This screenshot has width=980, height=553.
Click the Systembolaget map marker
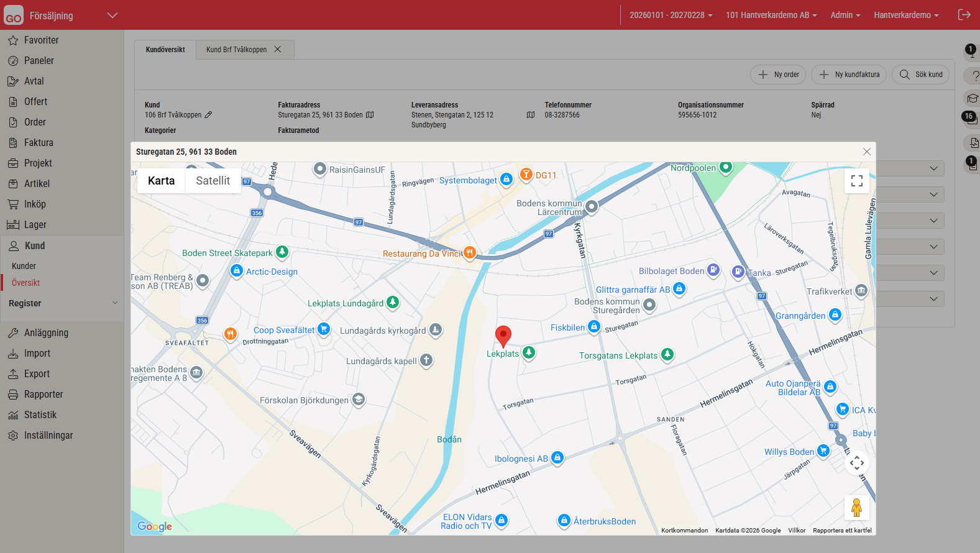point(506,180)
